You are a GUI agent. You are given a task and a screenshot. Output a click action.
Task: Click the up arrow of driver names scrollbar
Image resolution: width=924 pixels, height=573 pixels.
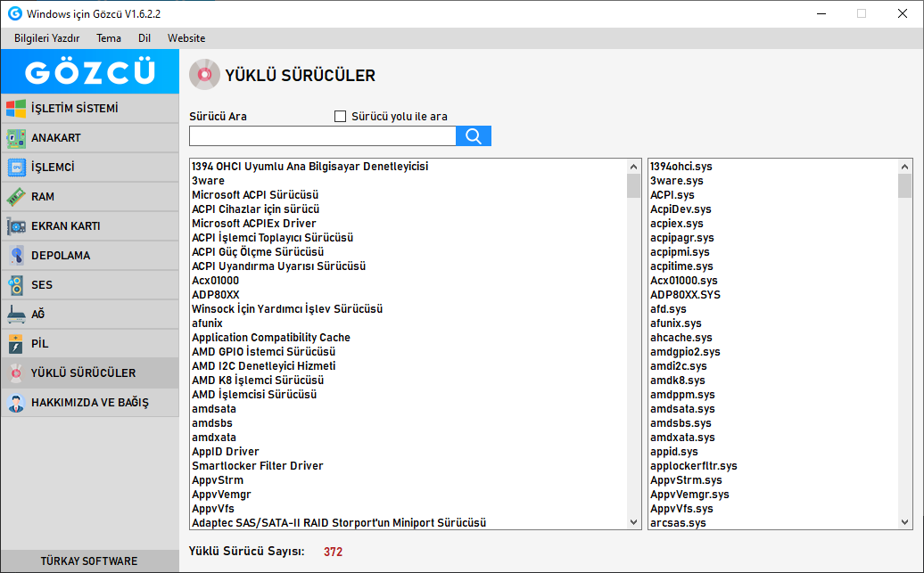click(x=633, y=167)
